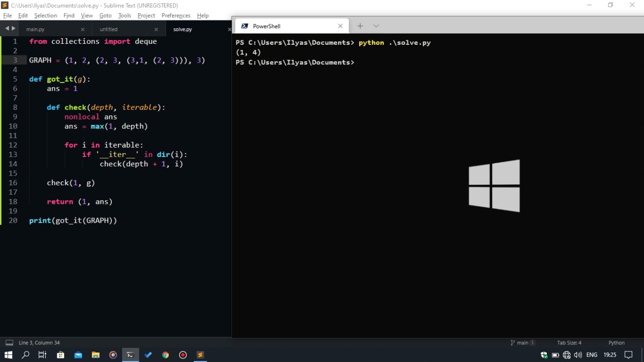Switch to the main.py tab
The width and height of the screenshot is (644, 362).
point(36,29)
